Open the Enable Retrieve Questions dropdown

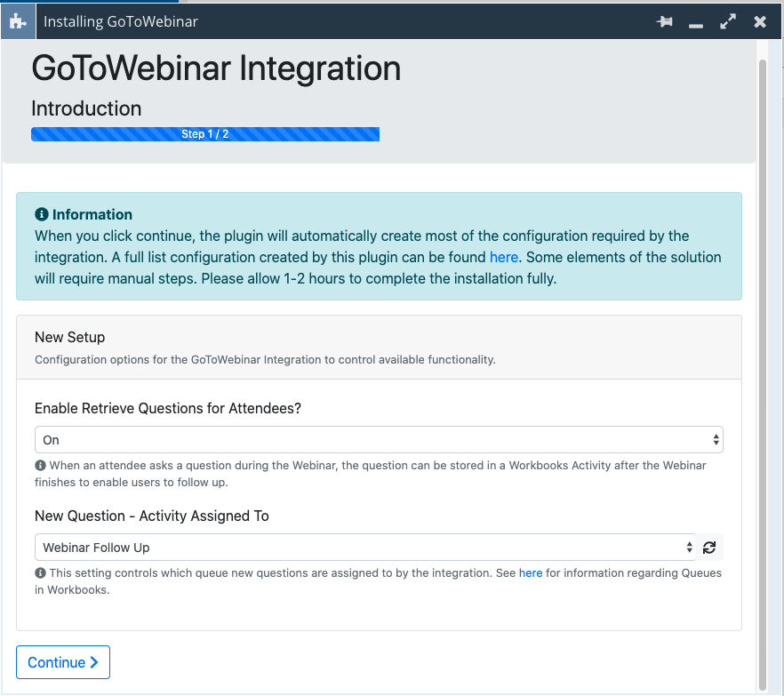click(379, 440)
